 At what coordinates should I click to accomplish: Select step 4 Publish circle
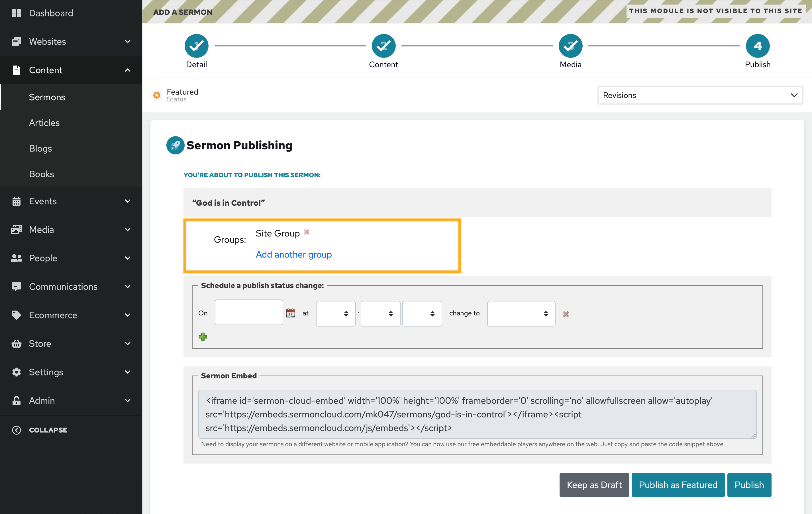(x=758, y=46)
